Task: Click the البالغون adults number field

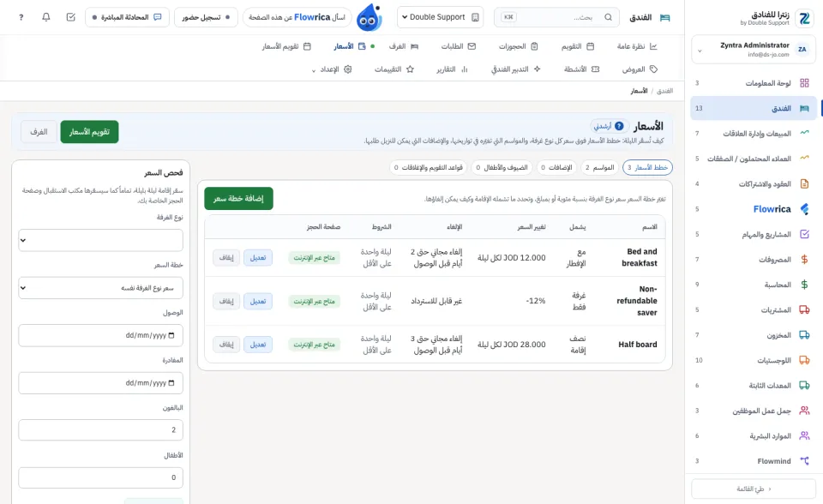Action: pyautogui.click(x=101, y=430)
